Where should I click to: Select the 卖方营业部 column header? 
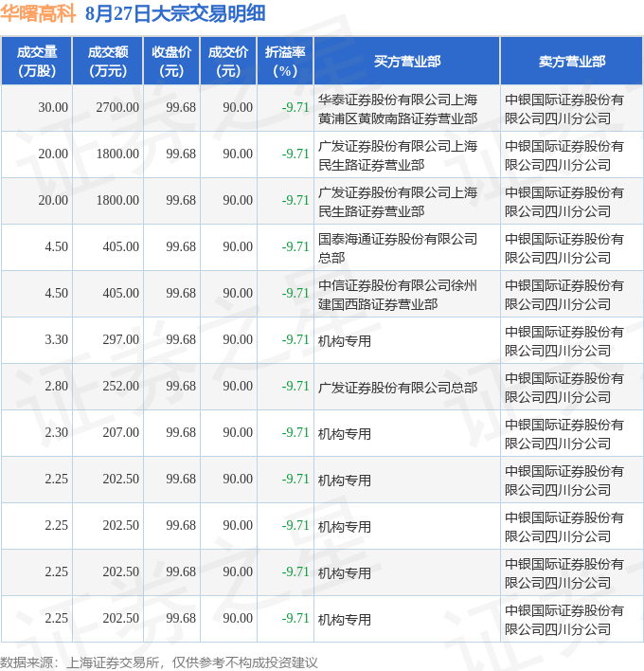(572, 62)
